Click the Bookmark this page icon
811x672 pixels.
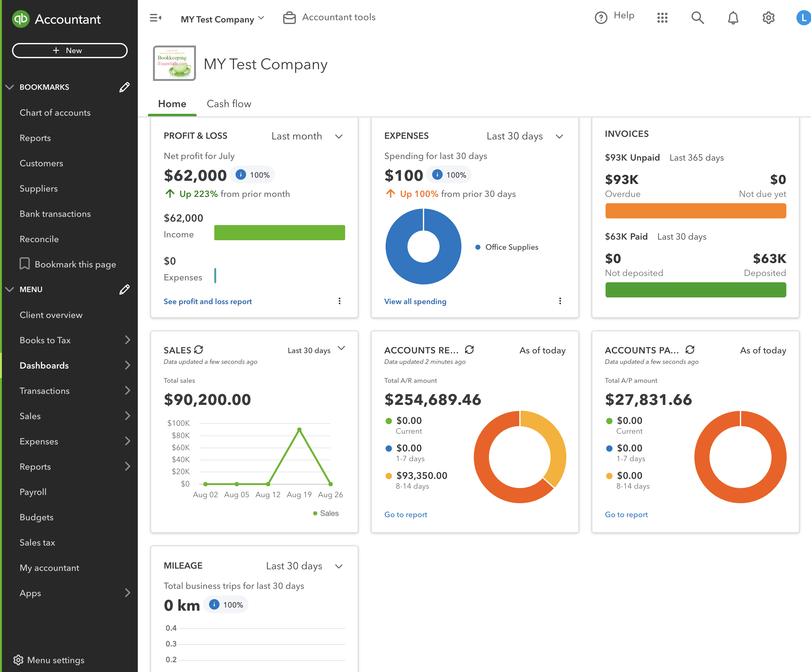coord(24,264)
